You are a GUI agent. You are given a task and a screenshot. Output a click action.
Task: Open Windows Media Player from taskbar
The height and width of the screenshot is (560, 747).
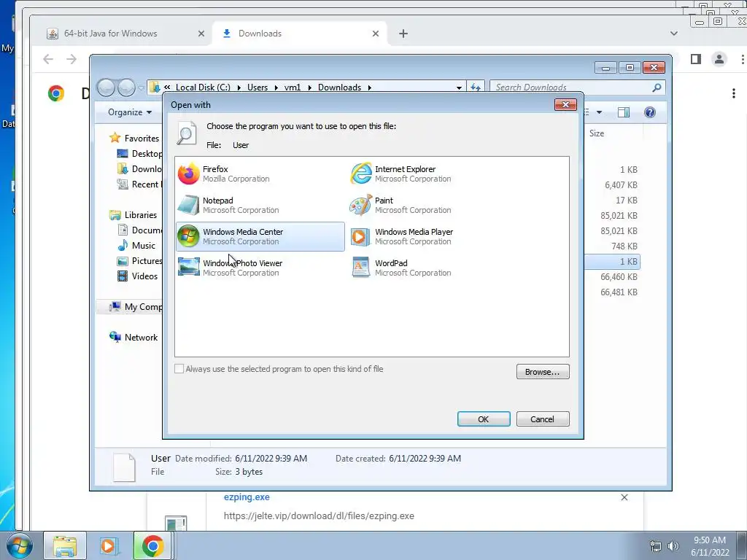[x=109, y=545]
